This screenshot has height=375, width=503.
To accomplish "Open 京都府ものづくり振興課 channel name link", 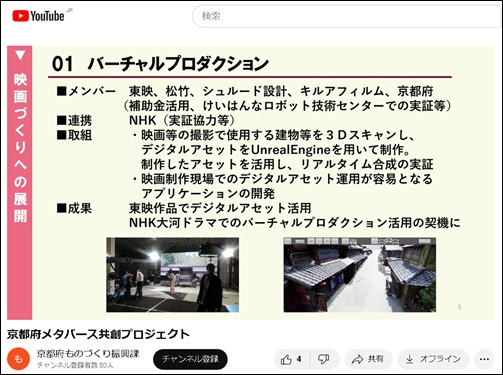I will [x=88, y=354].
